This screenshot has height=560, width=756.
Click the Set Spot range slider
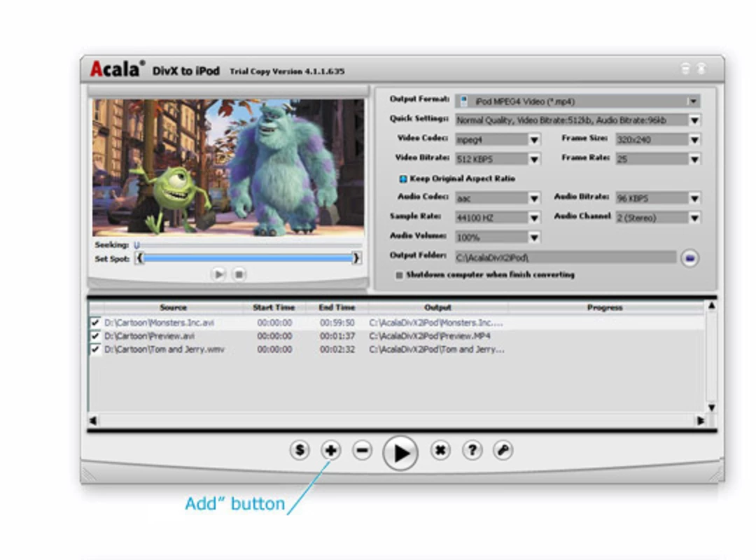[x=248, y=258]
